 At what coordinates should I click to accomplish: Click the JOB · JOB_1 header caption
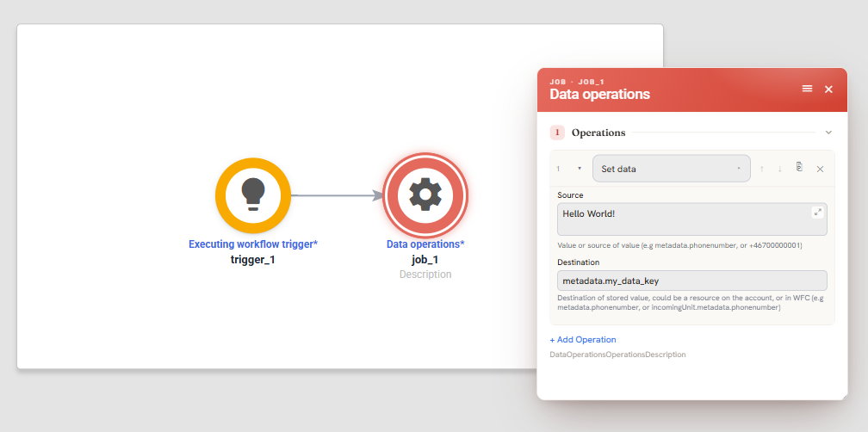pyautogui.click(x=577, y=82)
